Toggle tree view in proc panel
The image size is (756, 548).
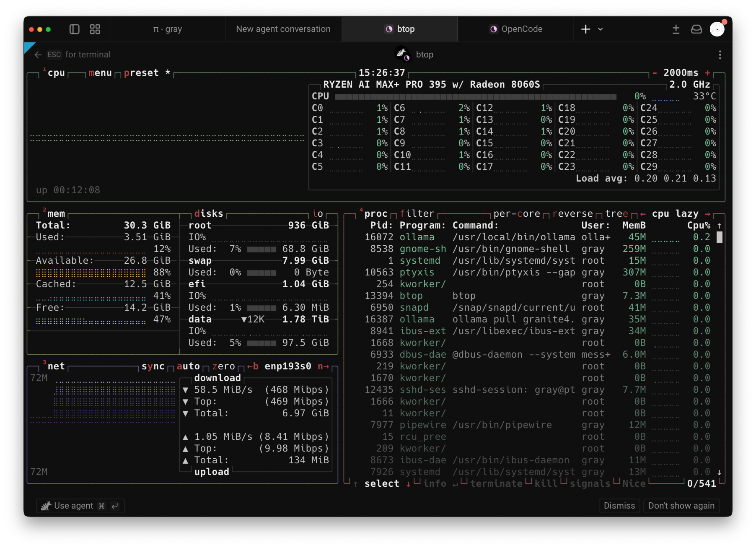[616, 213]
